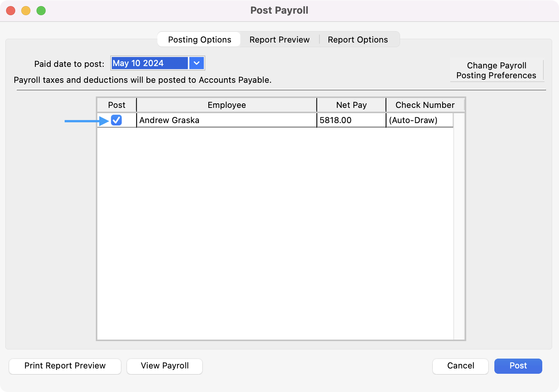Viewport: 559px width, 392px height.
Task: Click the Employee column header
Action: coord(226,105)
